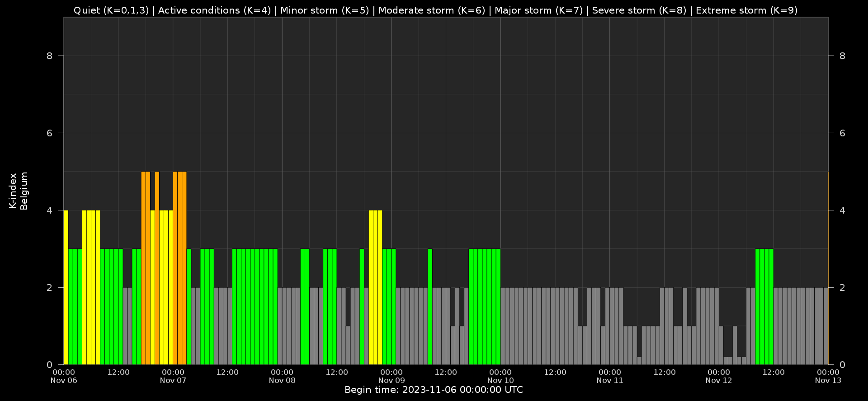Click the right axis tick label '4'
This screenshot has height=401, width=868.
tap(842, 210)
